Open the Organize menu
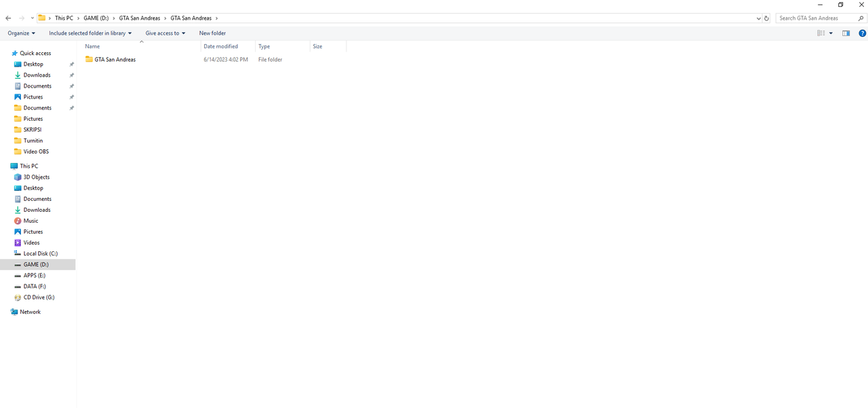 (22, 33)
